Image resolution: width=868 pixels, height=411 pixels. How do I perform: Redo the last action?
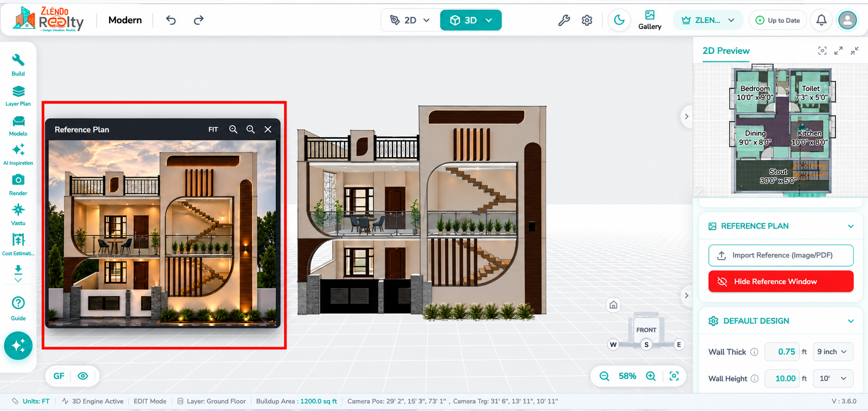[x=199, y=20]
